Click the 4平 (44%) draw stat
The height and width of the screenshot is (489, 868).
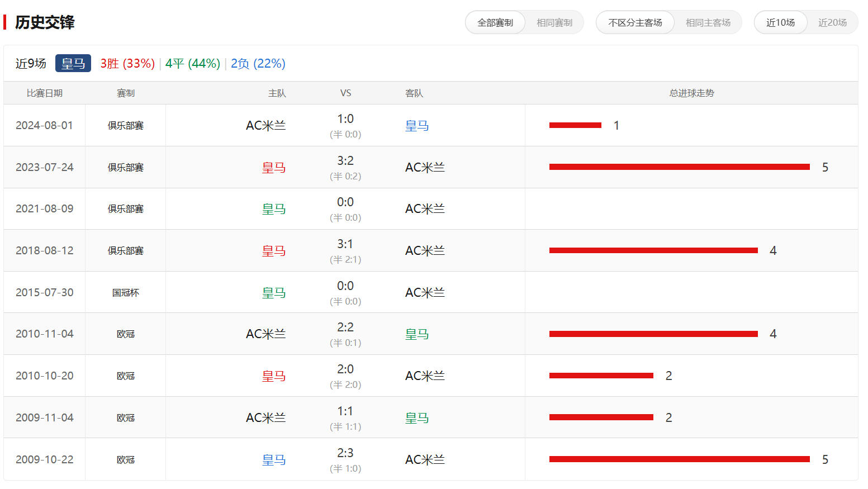[193, 63]
